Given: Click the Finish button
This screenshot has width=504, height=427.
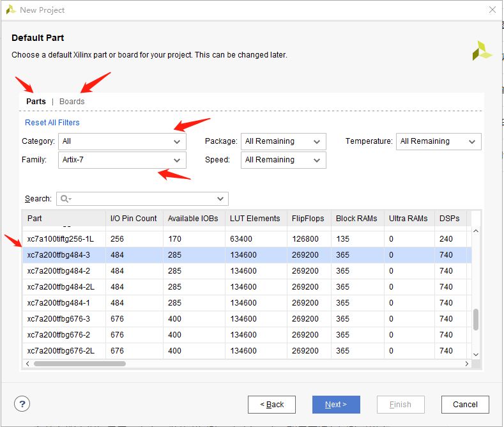Looking at the screenshot, I should tap(401, 405).
